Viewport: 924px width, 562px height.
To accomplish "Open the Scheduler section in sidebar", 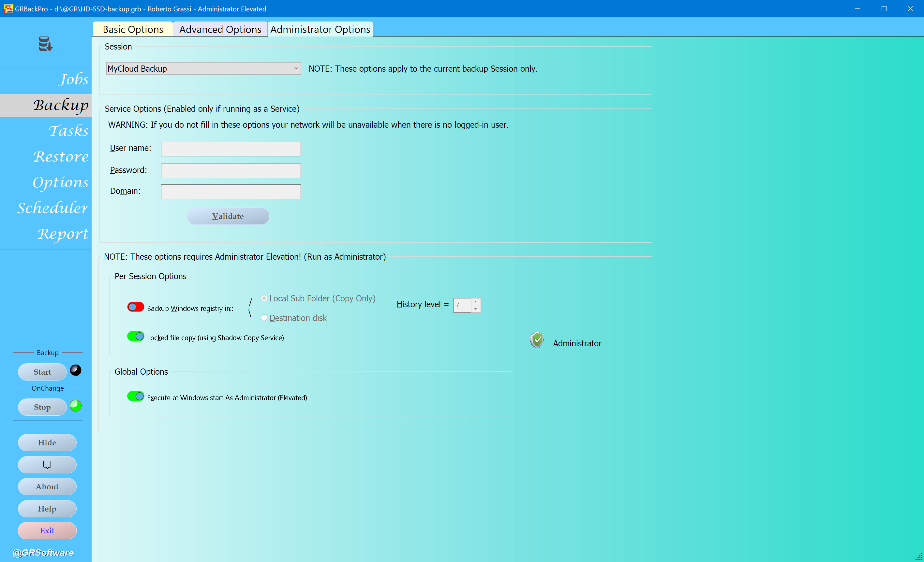I will click(53, 208).
